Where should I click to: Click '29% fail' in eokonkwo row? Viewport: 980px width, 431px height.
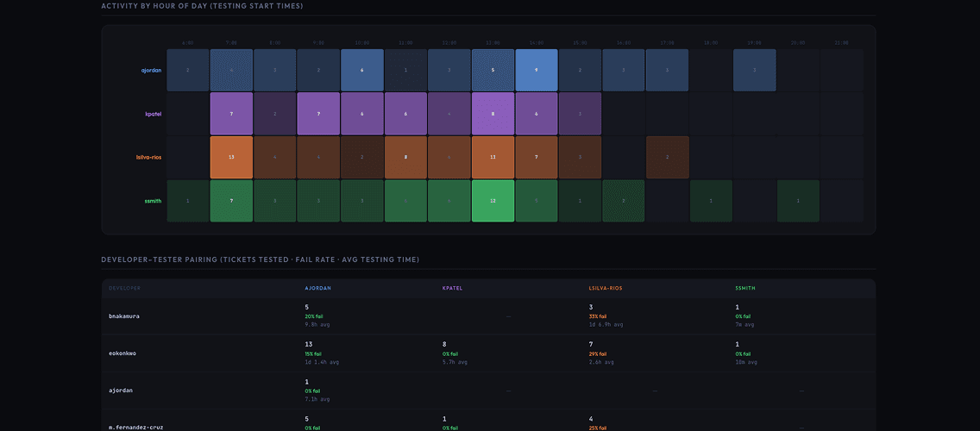point(598,354)
